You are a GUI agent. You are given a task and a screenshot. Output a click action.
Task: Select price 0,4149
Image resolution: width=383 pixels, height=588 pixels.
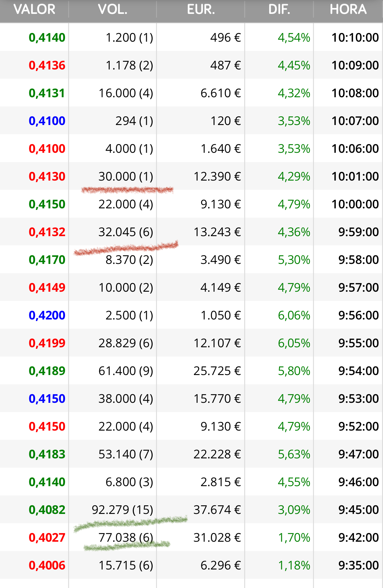47,288
